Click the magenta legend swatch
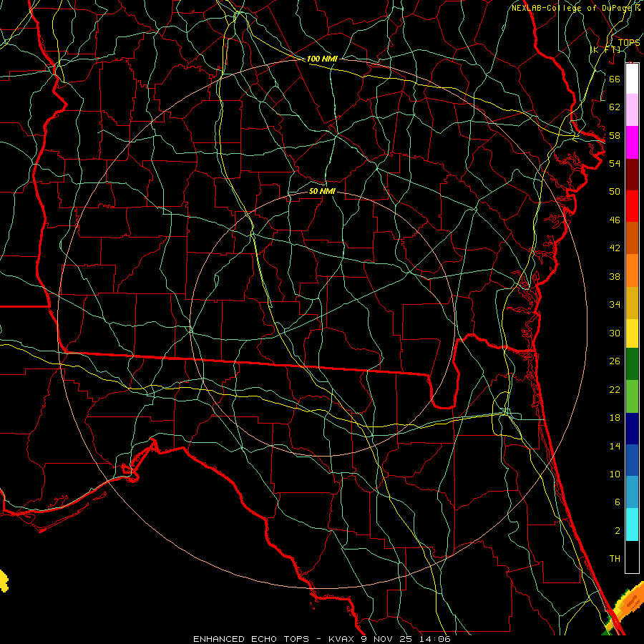Image resolution: width=644 pixels, height=644 pixels. [x=632, y=142]
